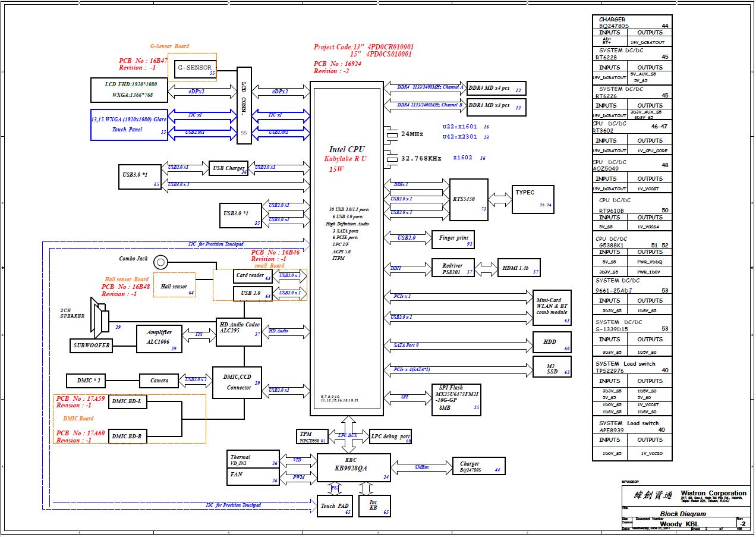
Task: Click the DMIC * 2 block
Action: (x=86, y=380)
